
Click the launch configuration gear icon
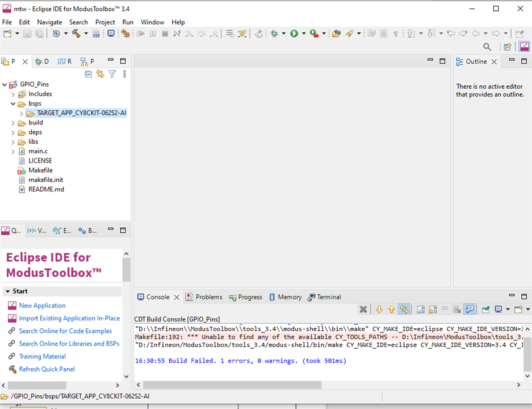[56, 34]
